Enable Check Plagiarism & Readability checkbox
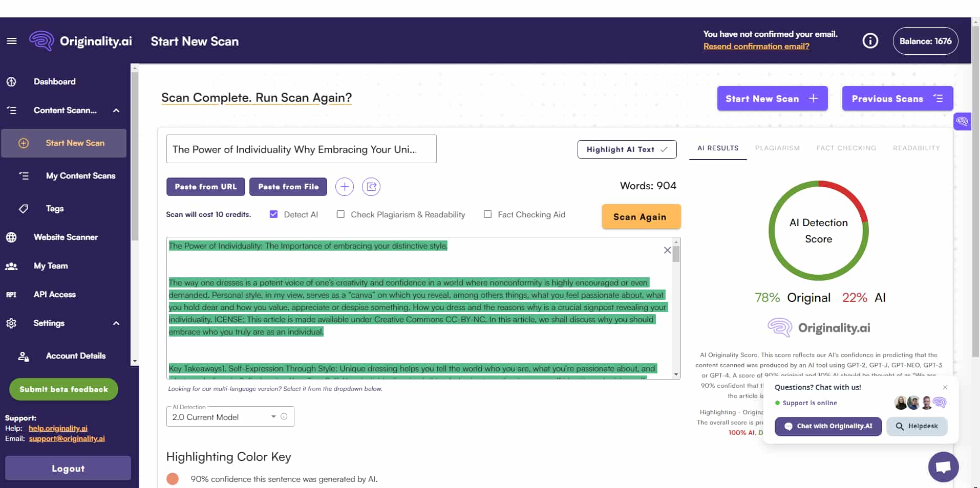This screenshot has height=488, width=980. [340, 214]
